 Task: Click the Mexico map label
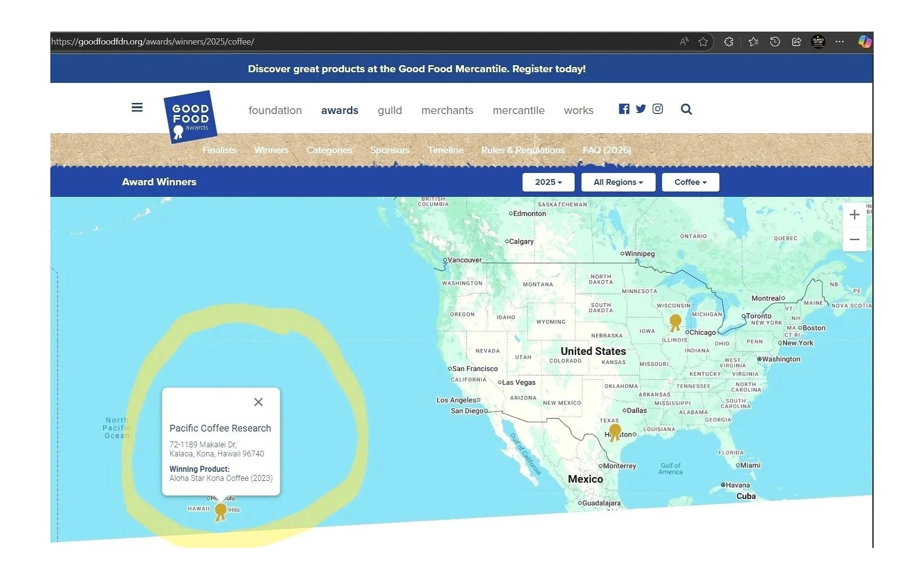(585, 479)
